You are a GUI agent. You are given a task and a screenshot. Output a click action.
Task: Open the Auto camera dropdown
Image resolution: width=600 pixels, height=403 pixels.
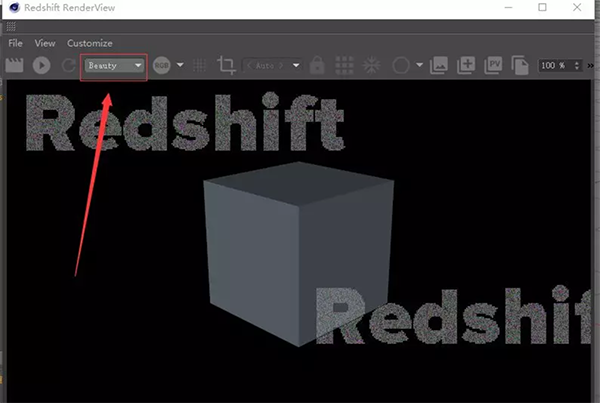click(x=272, y=65)
